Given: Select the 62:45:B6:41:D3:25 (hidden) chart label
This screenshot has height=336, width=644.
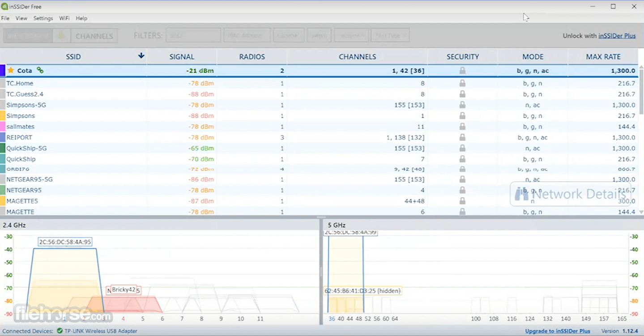Looking at the screenshot, I should 363,291.
